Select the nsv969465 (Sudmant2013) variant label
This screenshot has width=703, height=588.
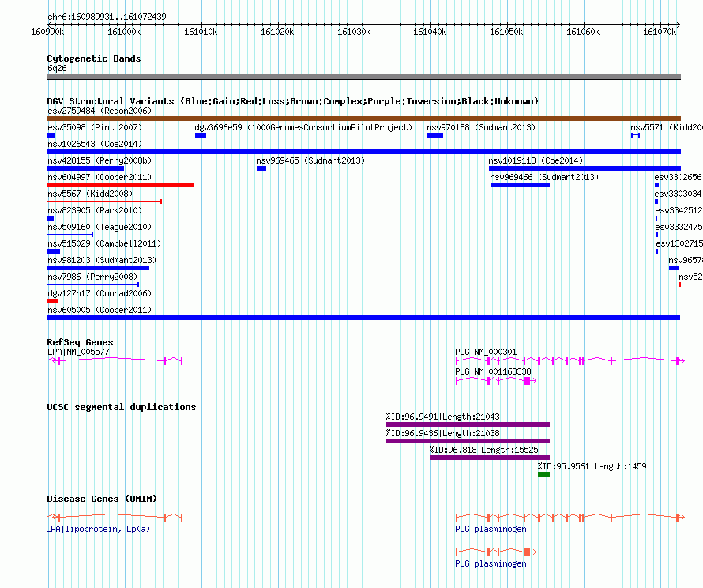click(310, 160)
